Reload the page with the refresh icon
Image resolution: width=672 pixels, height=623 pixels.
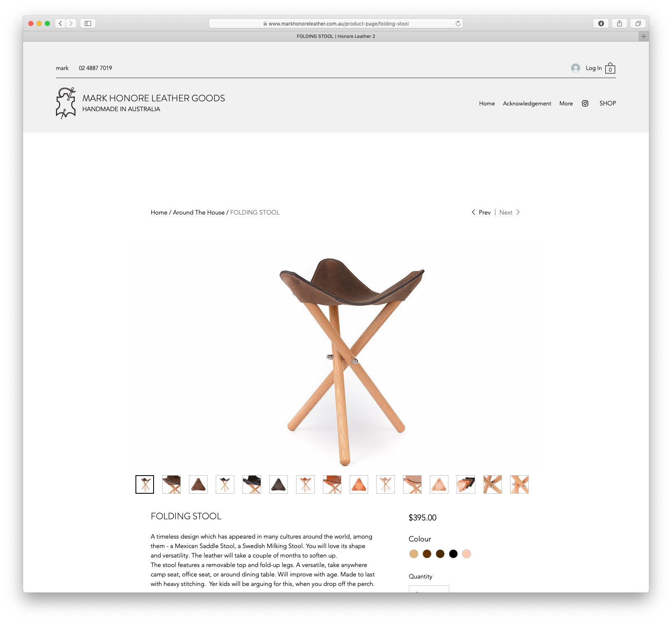(458, 23)
